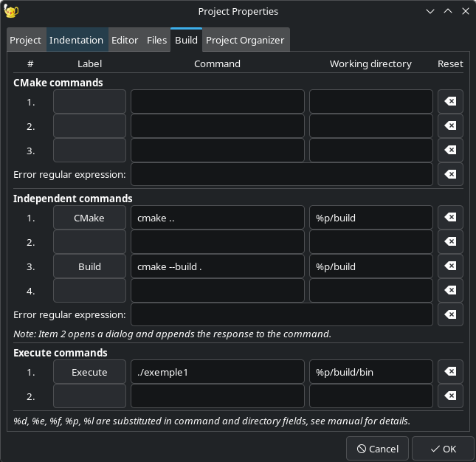Viewport: 476px width, 462px height.
Task: Go to the Project Organizer tab
Action: pyautogui.click(x=244, y=41)
